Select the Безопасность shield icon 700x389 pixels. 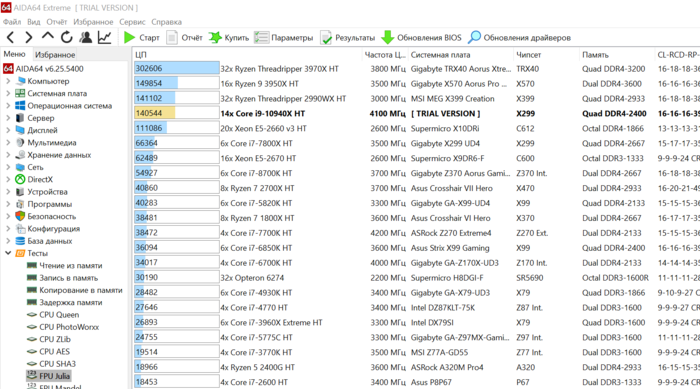tap(20, 216)
